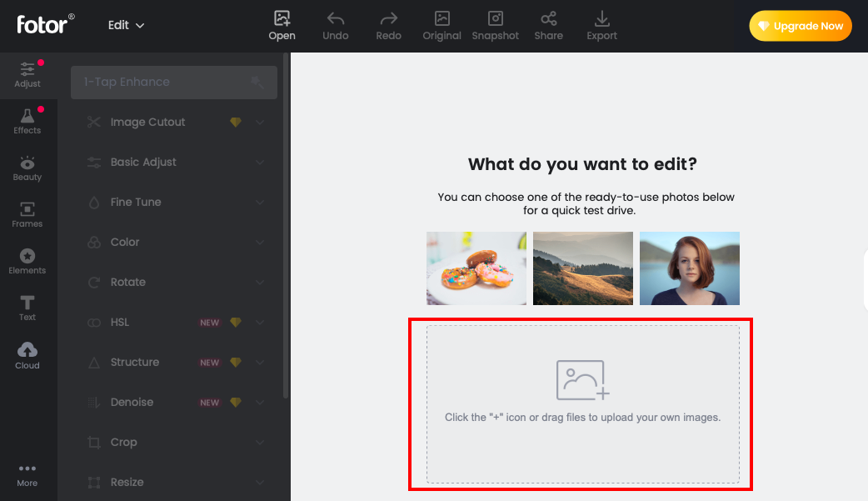
Task: Open the Edit mode dropdown
Action: tap(127, 26)
